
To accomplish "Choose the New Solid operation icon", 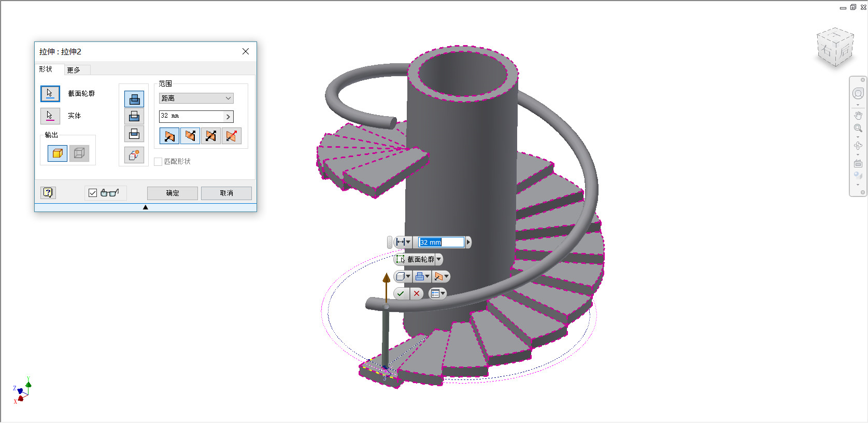I will point(134,155).
